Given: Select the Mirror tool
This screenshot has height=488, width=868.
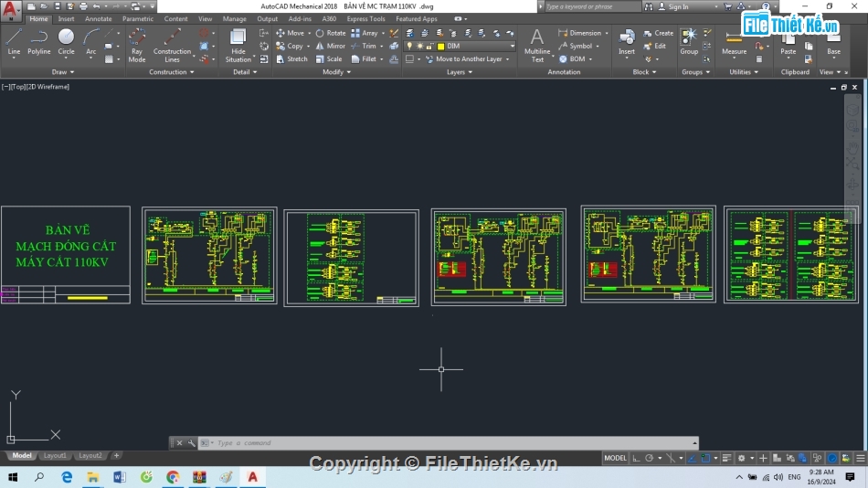Looking at the screenshot, I should pos(331,46).
